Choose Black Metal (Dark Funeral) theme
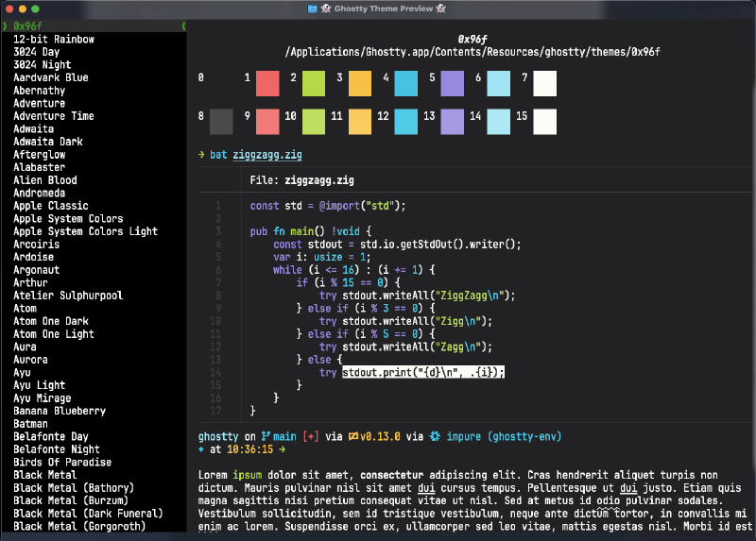The image size is (756, 541). tap(88, 514)
